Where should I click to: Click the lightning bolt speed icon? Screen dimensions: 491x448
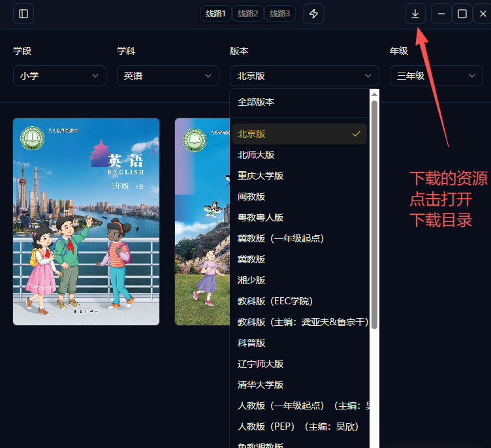coord(313,14)
